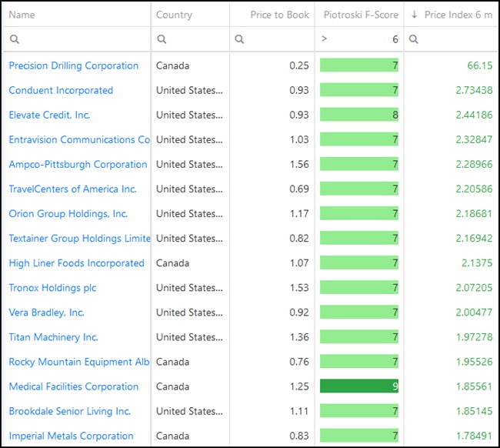This screenshot has width=500, height=448.
Task: Select price index value 2.32847
Action: pyautogui.click(x=474, y=140)
